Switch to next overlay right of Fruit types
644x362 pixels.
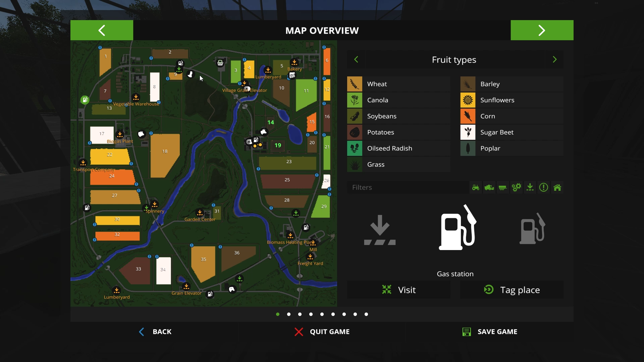point(554,60)
